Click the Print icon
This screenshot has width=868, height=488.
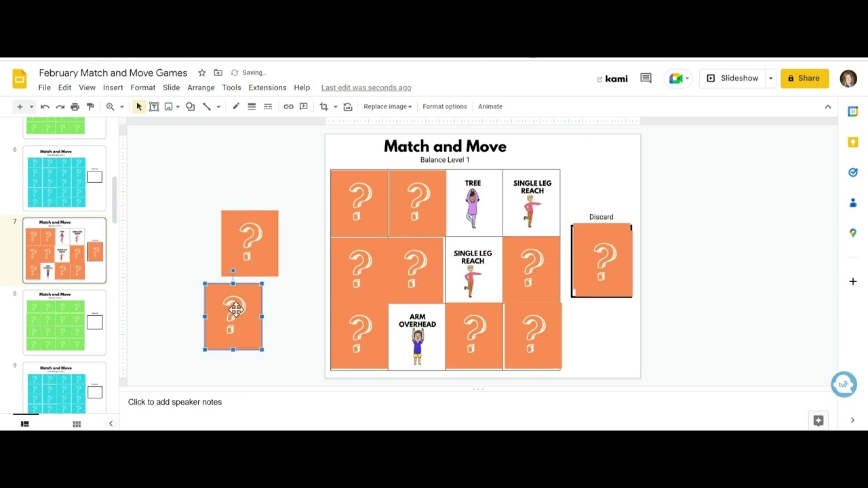click(x=75, y=106)
